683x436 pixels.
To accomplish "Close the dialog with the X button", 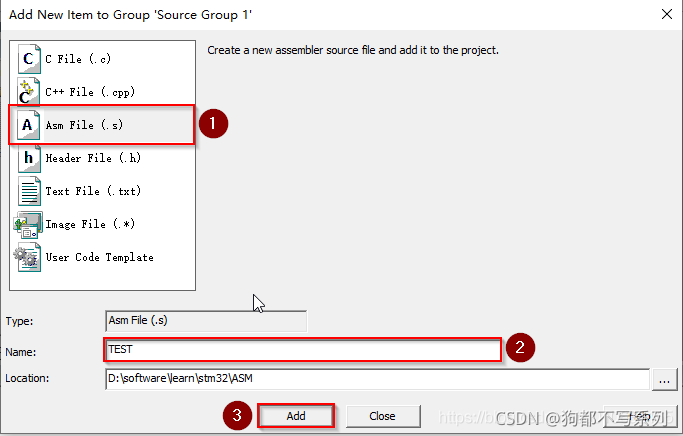I will (x=666, y=14).
